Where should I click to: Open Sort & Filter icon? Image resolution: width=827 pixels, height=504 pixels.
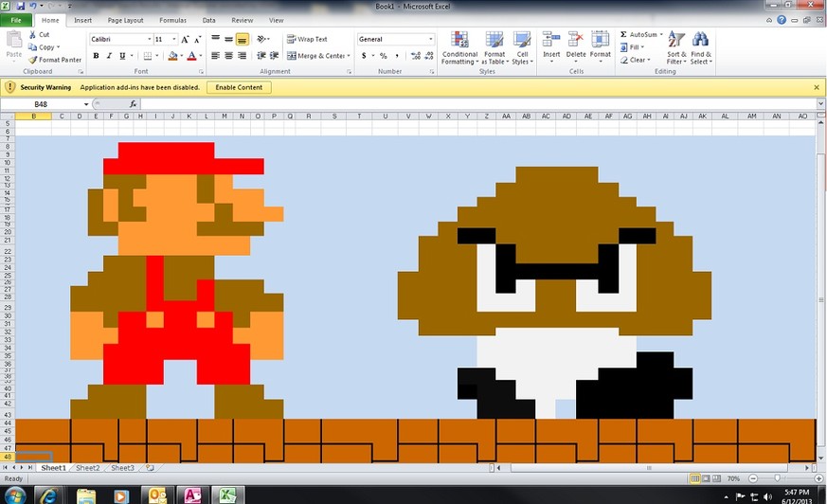676,40
